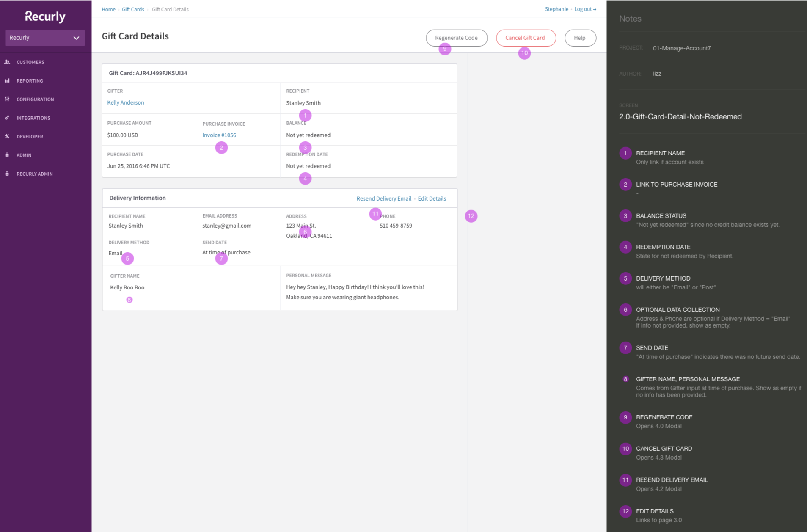Screen dimensions: 807x532
Task: Open gifter Kelly Anderson's account
Action: pyautogui.click(x=126, y=102)
